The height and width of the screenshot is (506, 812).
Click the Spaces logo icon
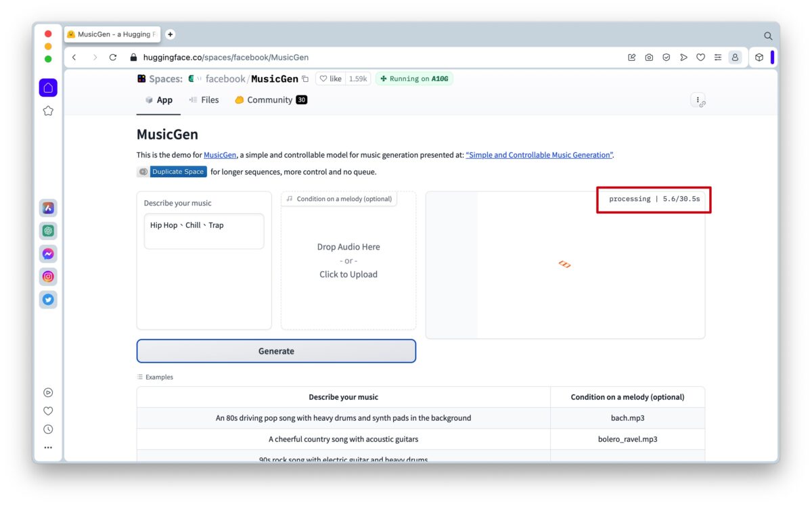pyautogui.click(x=141, y=79)
